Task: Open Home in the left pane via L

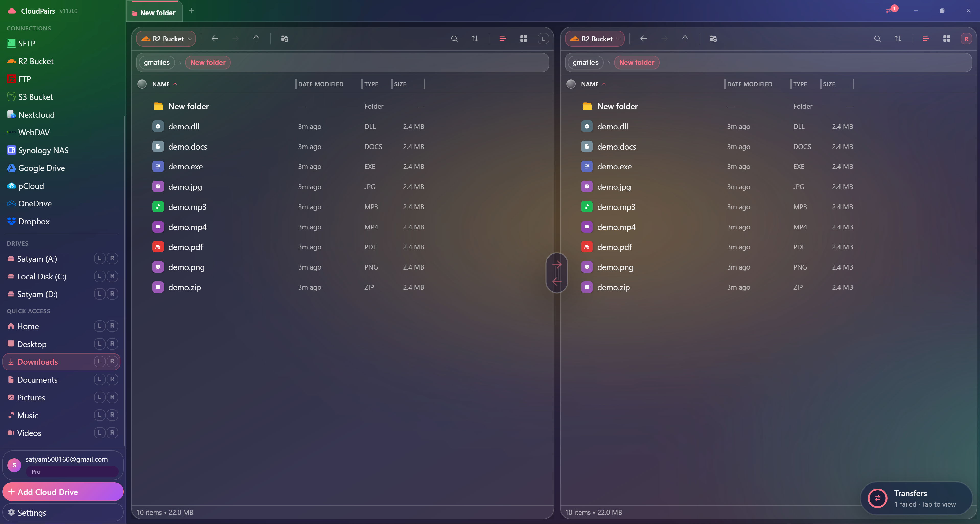Action: click(100, 326)
